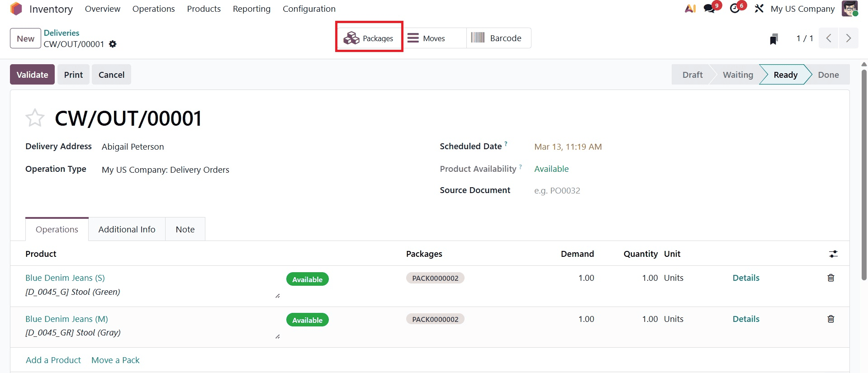Screen dimensions: 868x373
Task: Click PACK0000002 tag in Jeans (M) row
Action: tap(435, 319)
